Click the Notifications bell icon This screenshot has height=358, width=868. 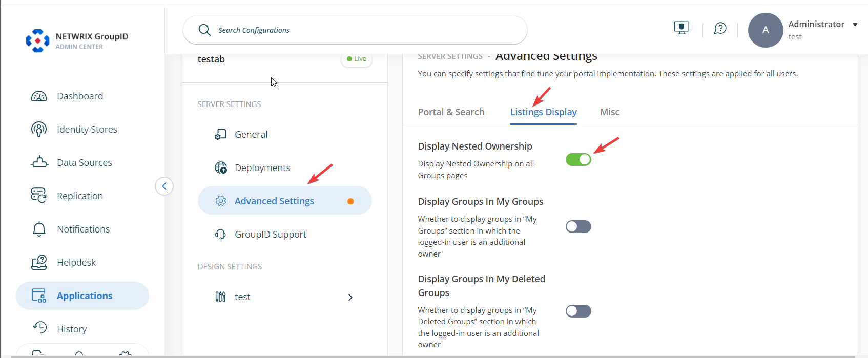39,229
